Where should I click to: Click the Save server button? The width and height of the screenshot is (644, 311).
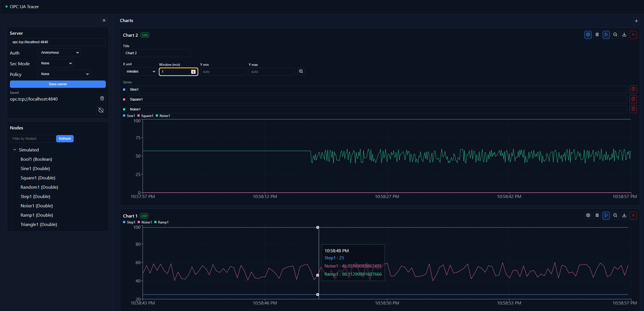pos(58,84)
